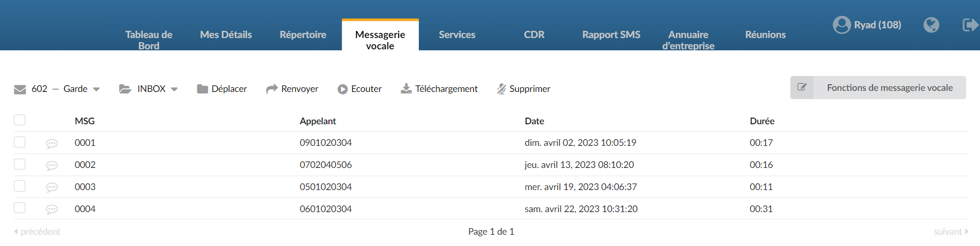Click the Renvoyer forward arrow icon
980x246 pixels.
pyautogui.click(x=272, y=89)
